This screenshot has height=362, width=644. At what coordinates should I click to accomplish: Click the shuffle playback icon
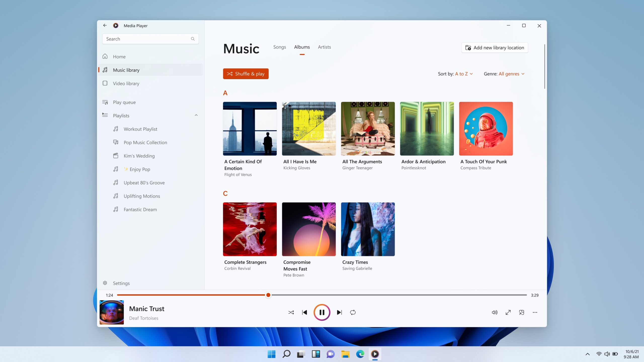click(291, 312)
